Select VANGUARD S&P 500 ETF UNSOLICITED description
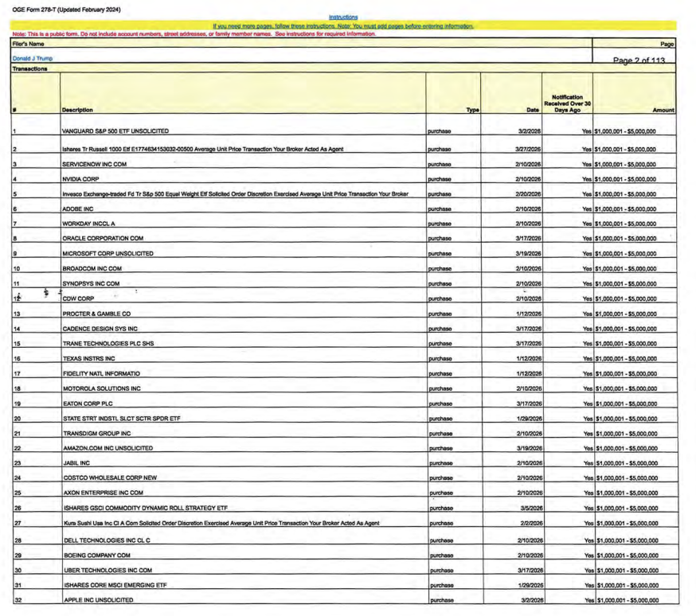 pyautogui.click(x=115, y=131)
